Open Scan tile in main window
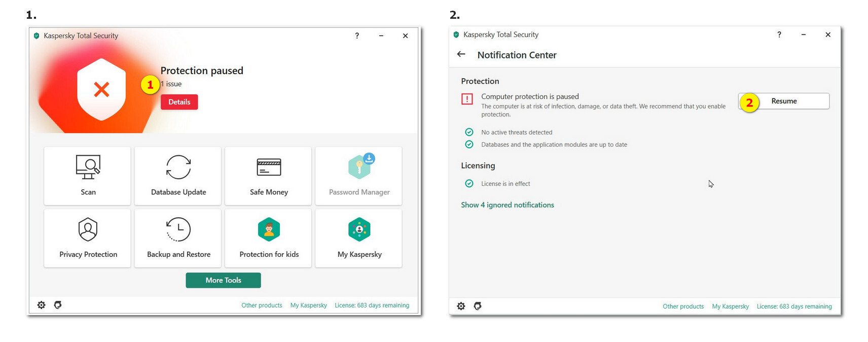 pyautogui.click(x=87, y=176)
